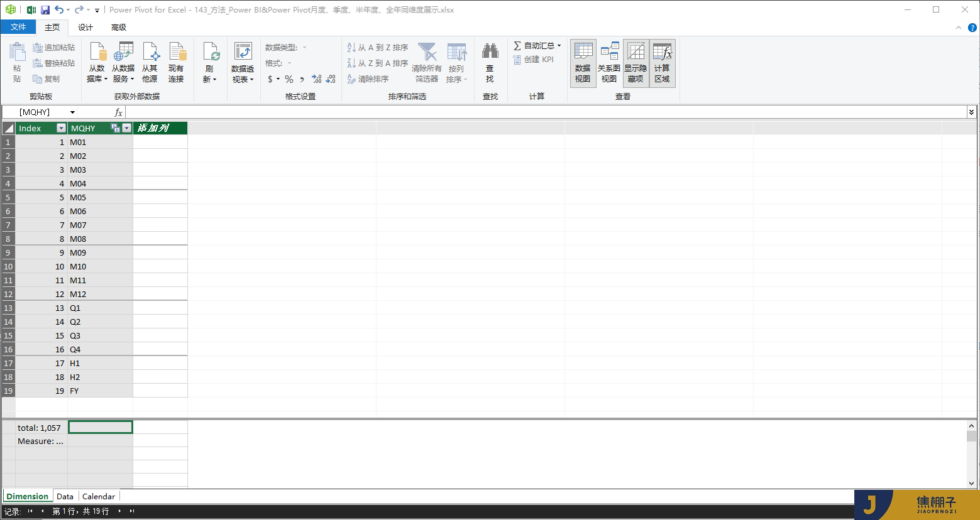Click the select-all corner cell
This screenshot has height=520, width=980.
point(8,128)
